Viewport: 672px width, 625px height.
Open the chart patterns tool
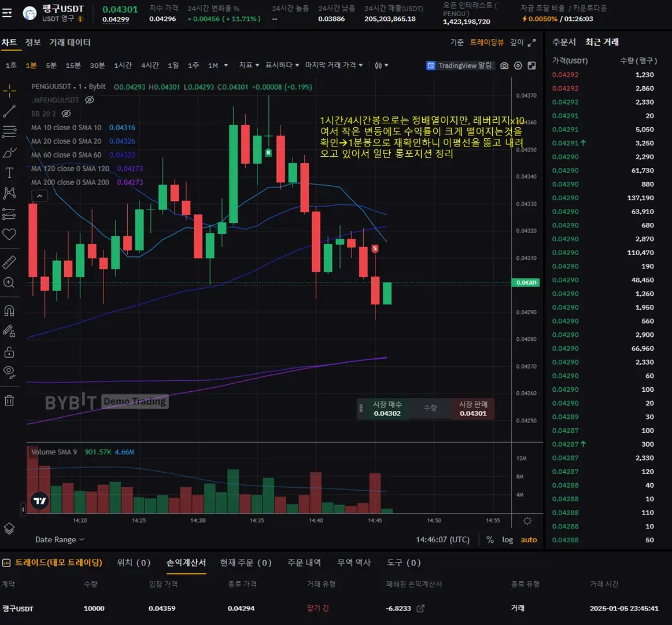[9, 193]
